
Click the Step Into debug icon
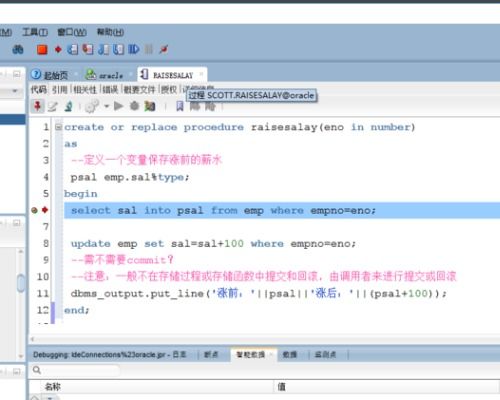88,50
